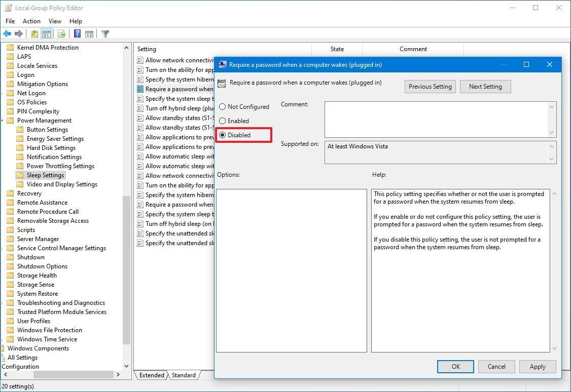The width and height of the screenshot is (571, 392).
Task: Select the Disabled radio button
Action: (222, 135)
